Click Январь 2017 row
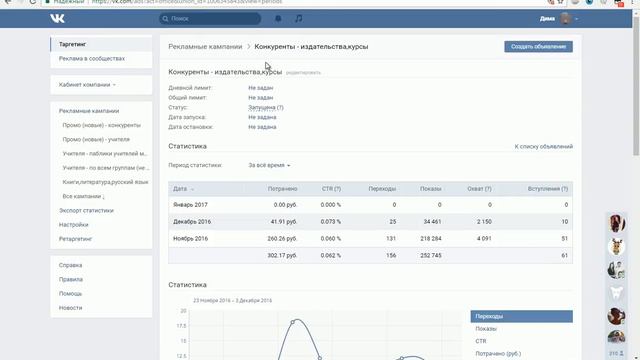640x360 pixels. 370,205
